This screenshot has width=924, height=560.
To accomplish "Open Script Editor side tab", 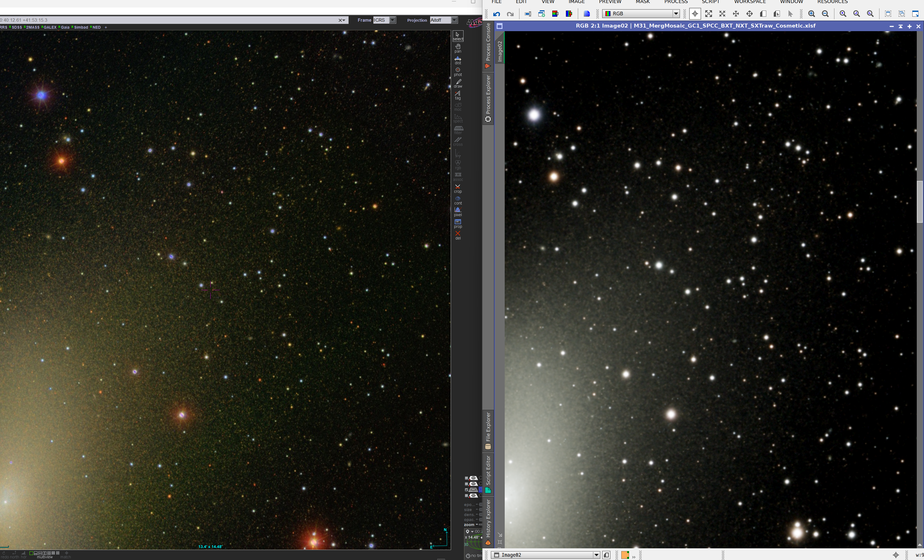I will (488, 474).
